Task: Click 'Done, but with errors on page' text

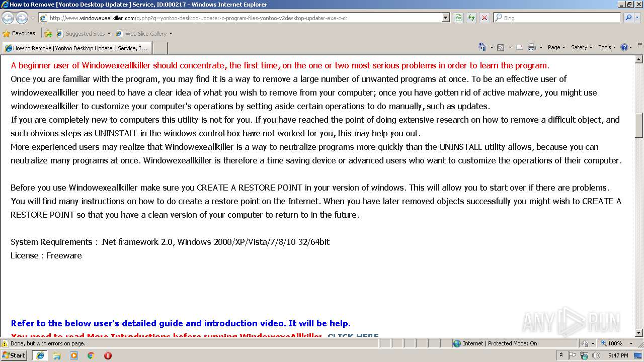Action: tap(48, 343)
